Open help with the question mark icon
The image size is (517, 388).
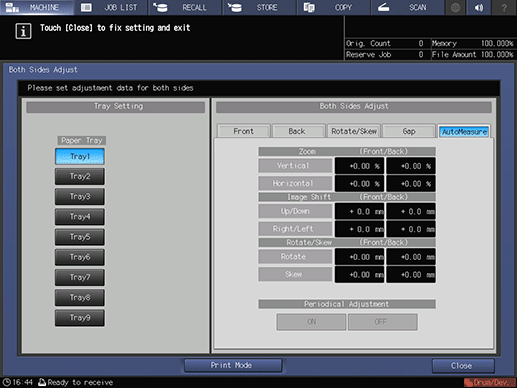[504, 7]
